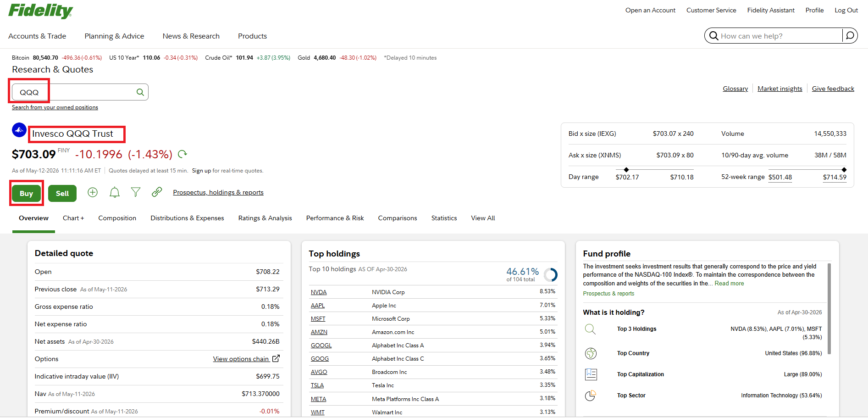Click the Invesco fund logo icon
Image resolution: width=868 pixels, height=418 pixels.
pyautogui.click(x=19, y=130)
